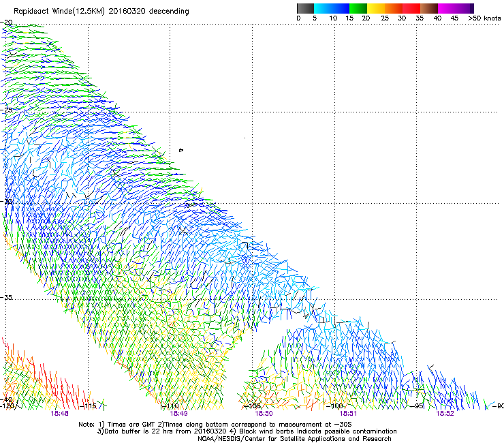Image resolution: width=504 pixels, height=443 pixels.
Task: Select the cyan 5-10 knots legend swatch
Action: click(x=323, y=8)
